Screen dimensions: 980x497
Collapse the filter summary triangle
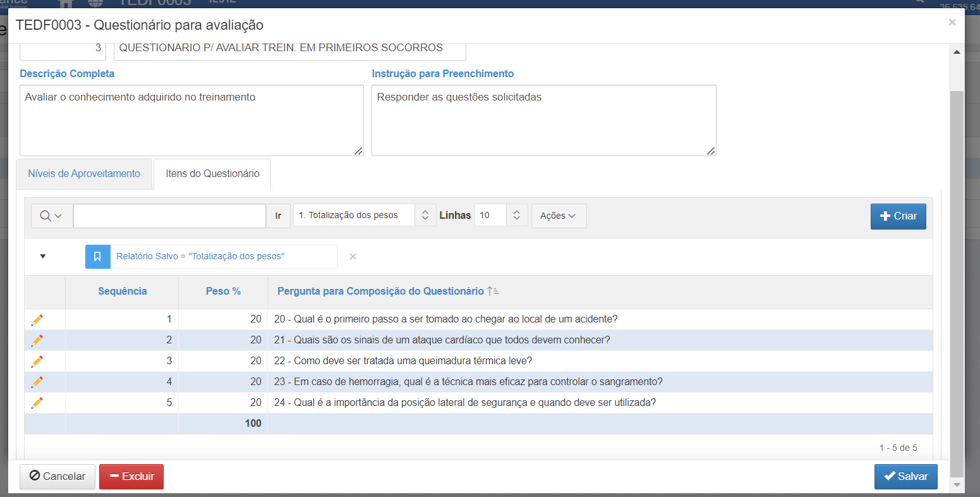pos(43,256)
